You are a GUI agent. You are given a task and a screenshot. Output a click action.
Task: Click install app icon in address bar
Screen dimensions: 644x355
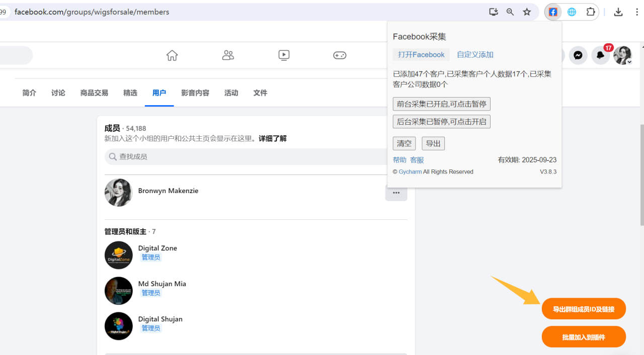(494, 12)
